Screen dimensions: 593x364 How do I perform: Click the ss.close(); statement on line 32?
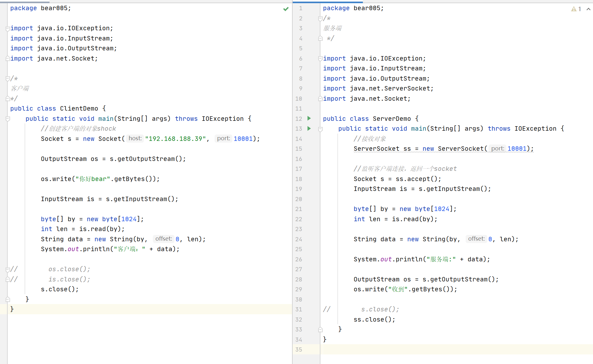point(374,319)
